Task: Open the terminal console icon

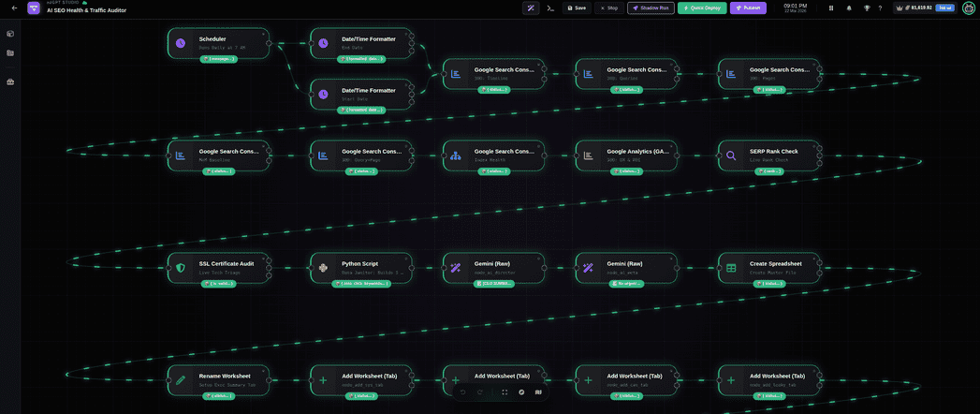Action: click(550, 7)
